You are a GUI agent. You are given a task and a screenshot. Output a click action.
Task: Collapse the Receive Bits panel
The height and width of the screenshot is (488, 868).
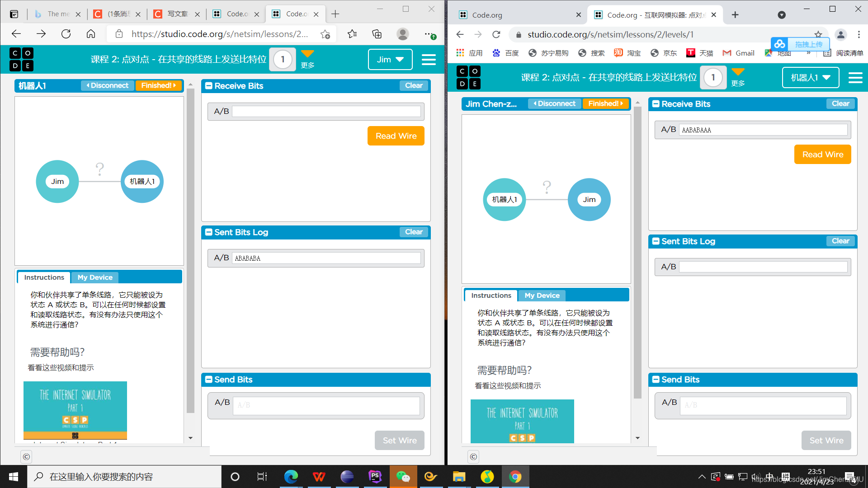(209, 85)
